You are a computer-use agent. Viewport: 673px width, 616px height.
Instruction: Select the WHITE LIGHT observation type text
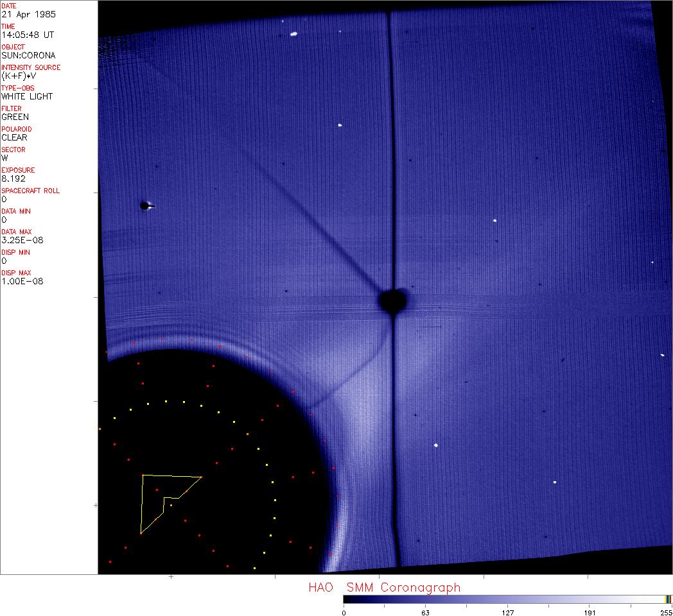pyautogui.click(x=27, y=96)
